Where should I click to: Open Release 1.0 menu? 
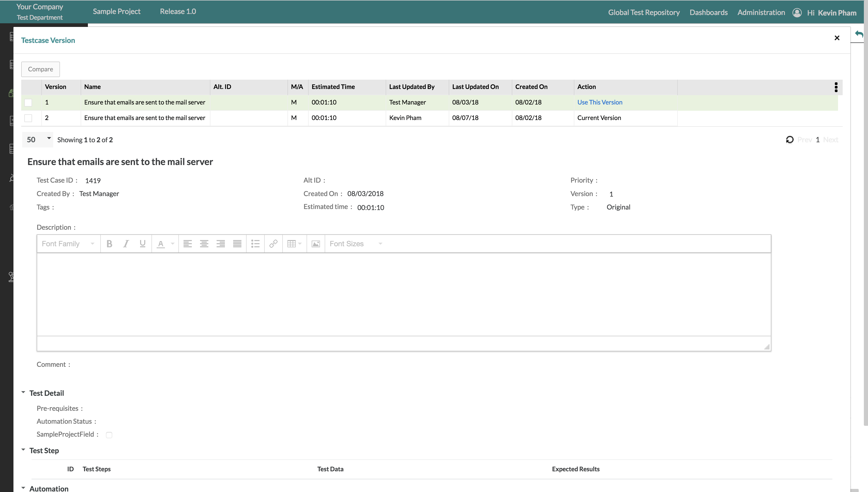pos(178,11)
